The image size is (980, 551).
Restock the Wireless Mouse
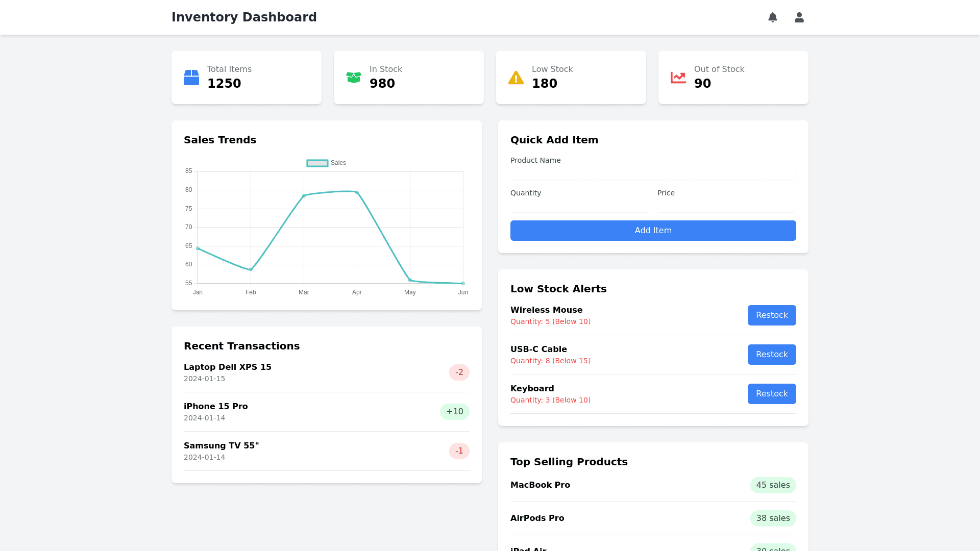771,315
